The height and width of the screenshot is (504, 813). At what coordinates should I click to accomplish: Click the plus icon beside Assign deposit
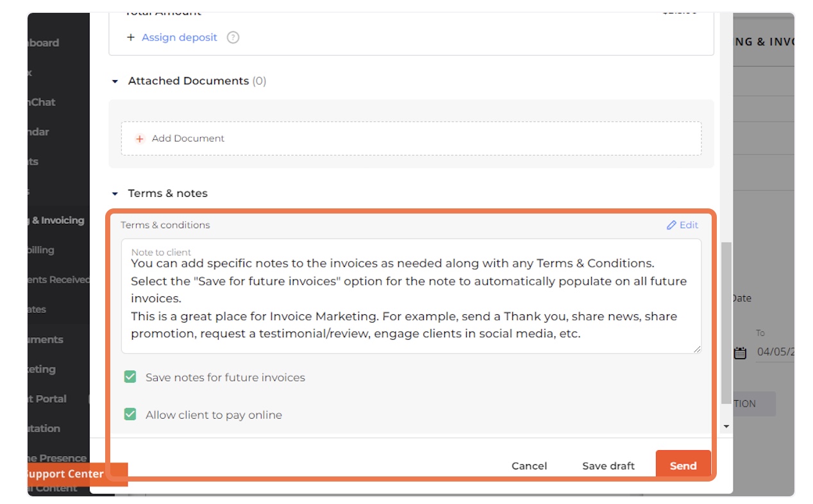(x=131, y=37)
